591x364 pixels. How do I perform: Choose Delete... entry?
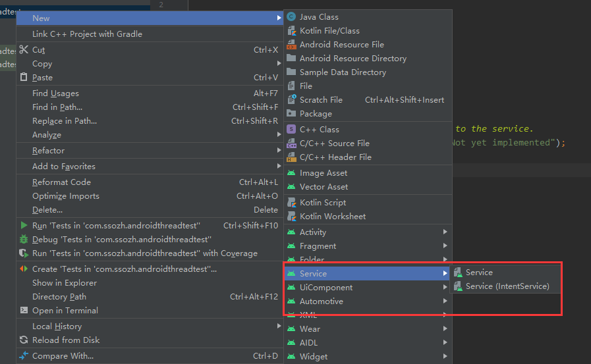(x=150, y=210)
